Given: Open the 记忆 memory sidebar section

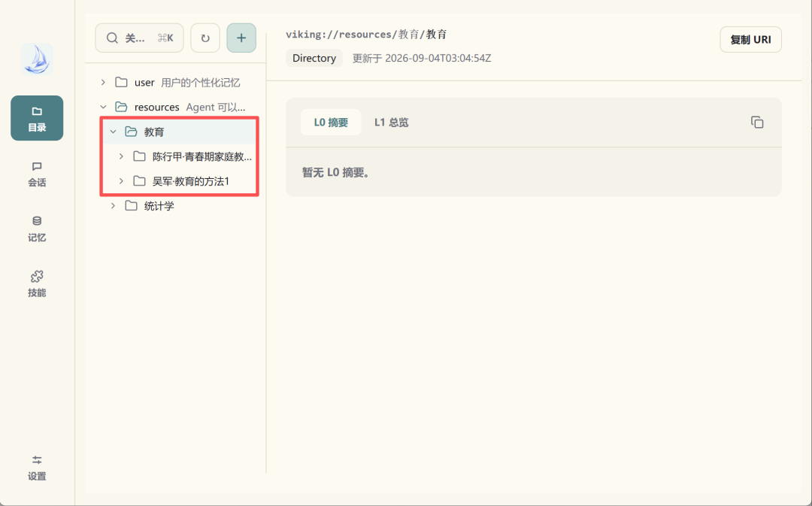Looking at the screenshot, I should 37,229.
